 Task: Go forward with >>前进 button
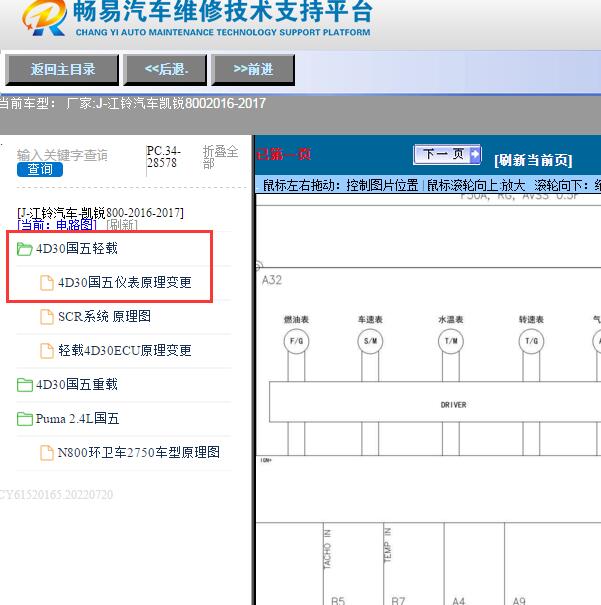coord(253,69)
